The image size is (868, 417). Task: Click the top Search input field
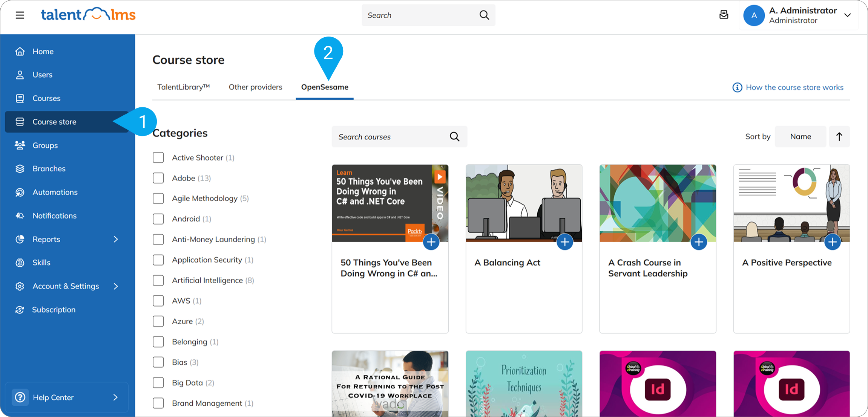pyautogui.click(x=428, y=15)
